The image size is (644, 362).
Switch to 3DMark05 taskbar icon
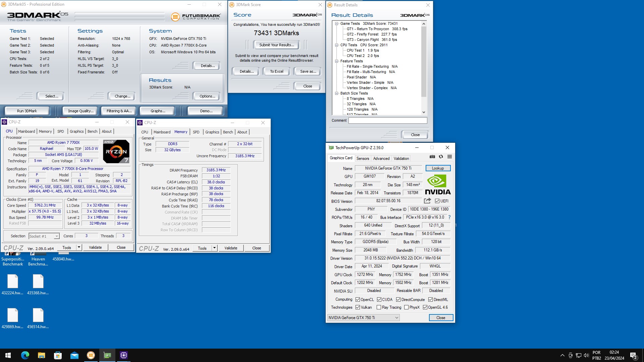tap(91, 355)
